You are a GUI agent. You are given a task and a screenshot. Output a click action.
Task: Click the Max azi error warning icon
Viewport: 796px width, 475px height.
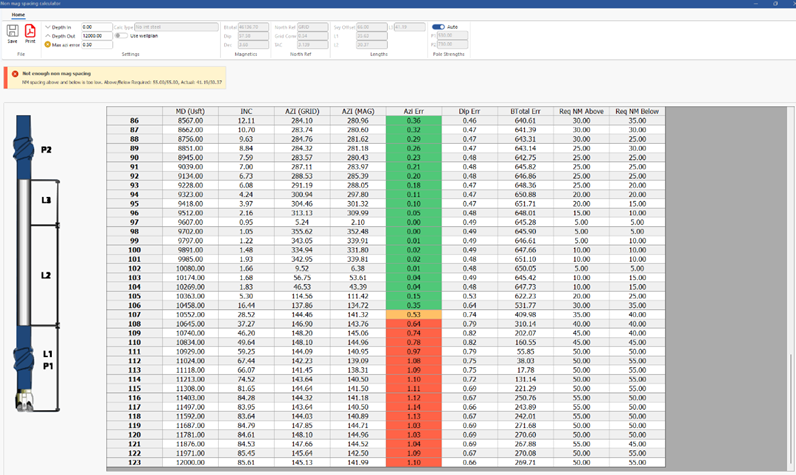pyautogui.click(x=48, y=45)
